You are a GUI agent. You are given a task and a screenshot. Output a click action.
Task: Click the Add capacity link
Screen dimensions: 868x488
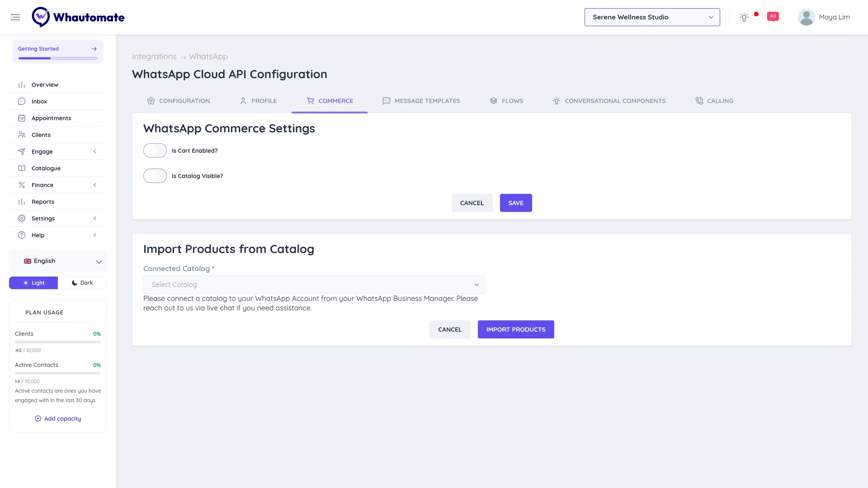58,419
